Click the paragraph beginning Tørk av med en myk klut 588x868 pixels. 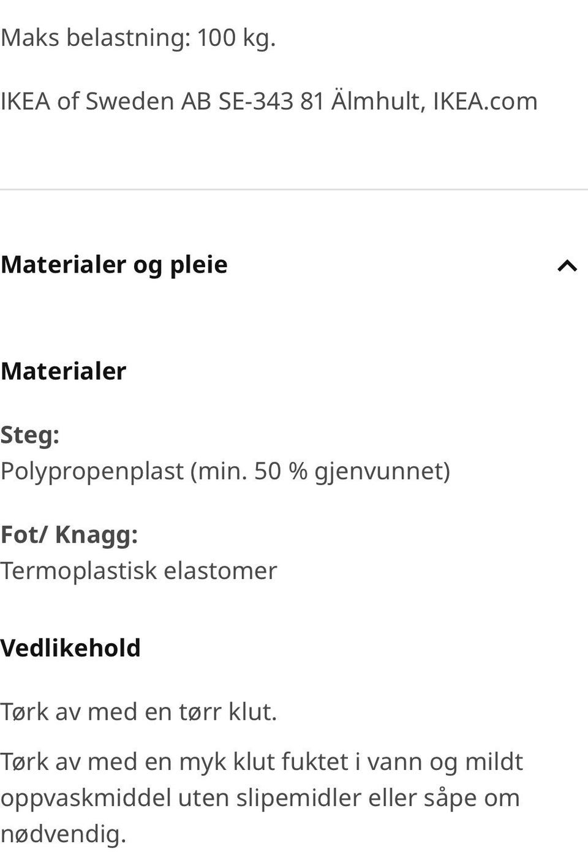click(261, 798)
